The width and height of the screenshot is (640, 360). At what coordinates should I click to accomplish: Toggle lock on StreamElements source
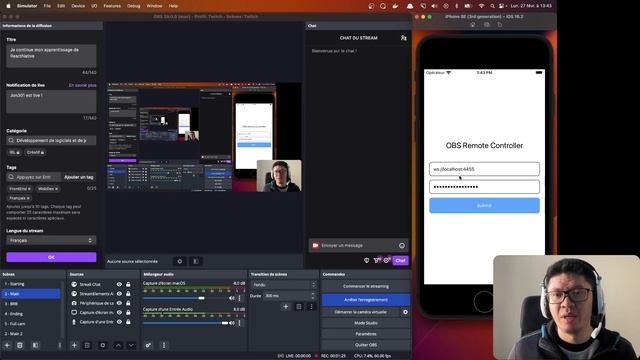pyautogui.click(x=128, y=293)
